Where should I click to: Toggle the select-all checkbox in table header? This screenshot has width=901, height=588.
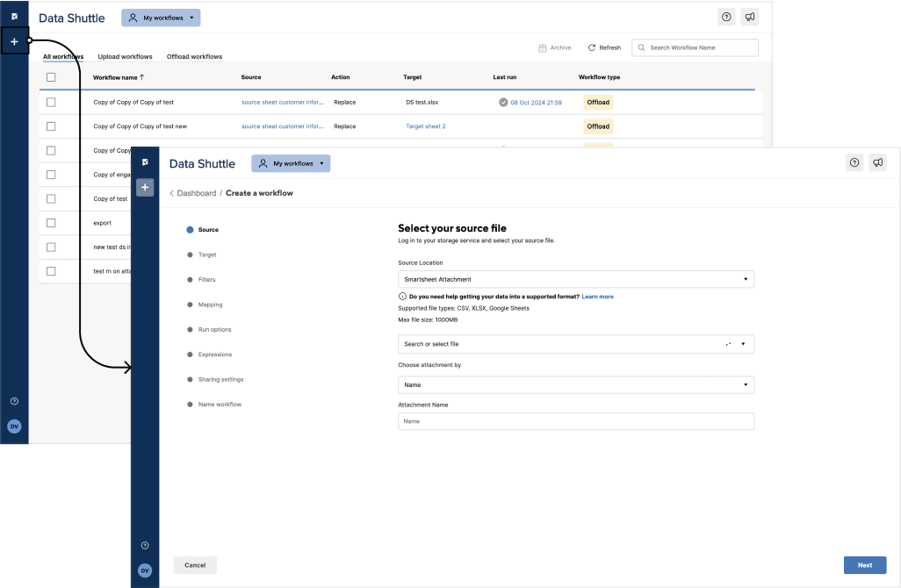tap(51, 77)
